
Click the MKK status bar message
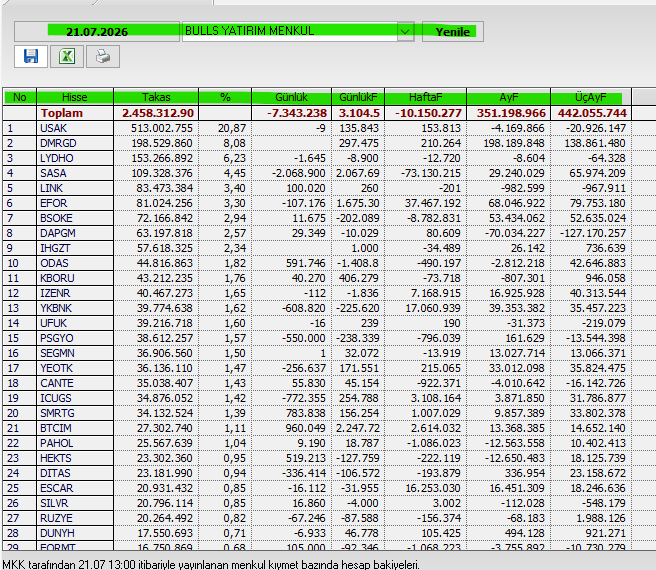211,564
